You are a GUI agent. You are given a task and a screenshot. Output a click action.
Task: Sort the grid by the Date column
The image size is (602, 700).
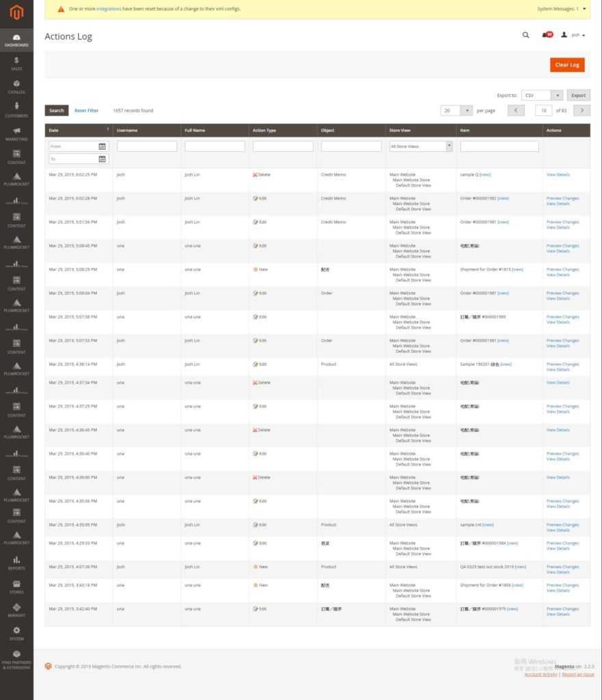(x=79, y=130)
